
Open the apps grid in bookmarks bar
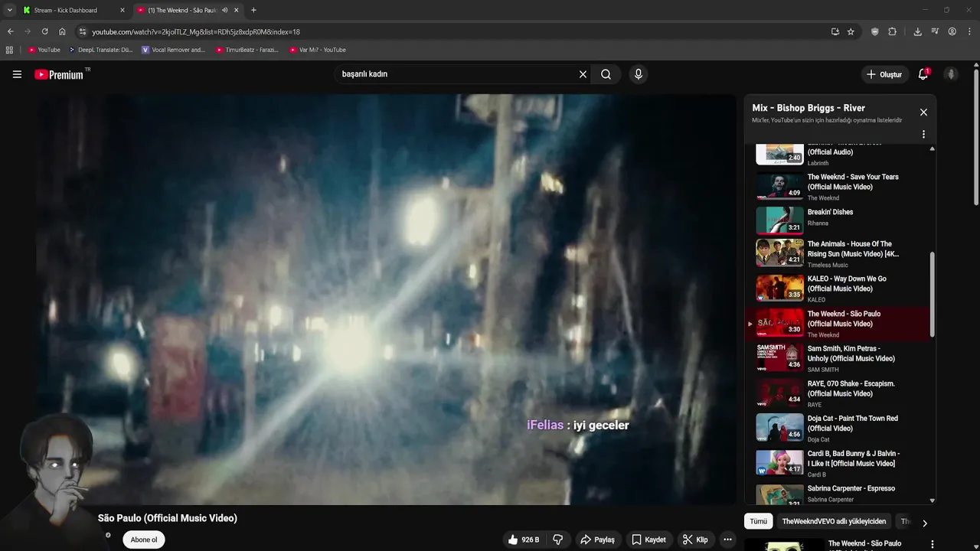pos(9,50)
